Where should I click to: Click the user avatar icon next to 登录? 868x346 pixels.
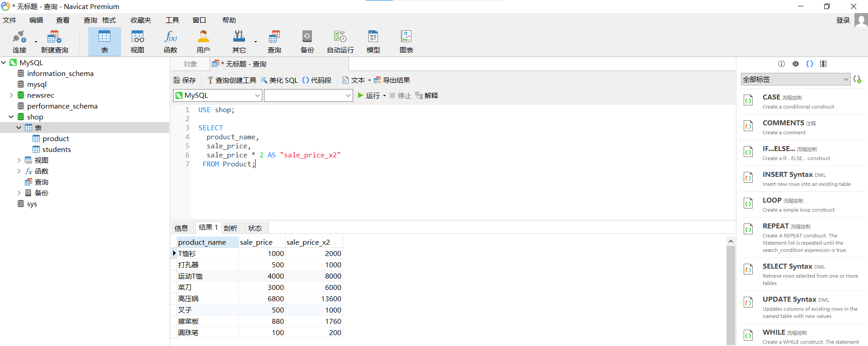pyautogui.click(x=861, y=20)
